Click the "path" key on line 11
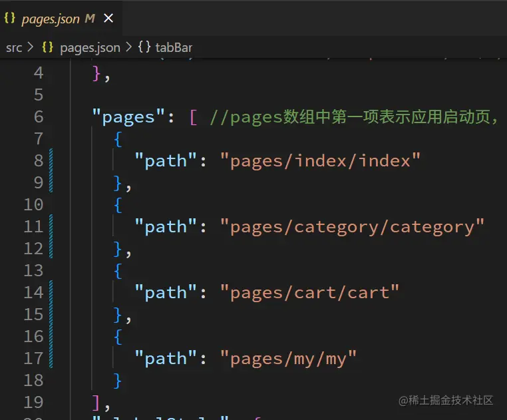The image size is (507, 420). (166, 227)
